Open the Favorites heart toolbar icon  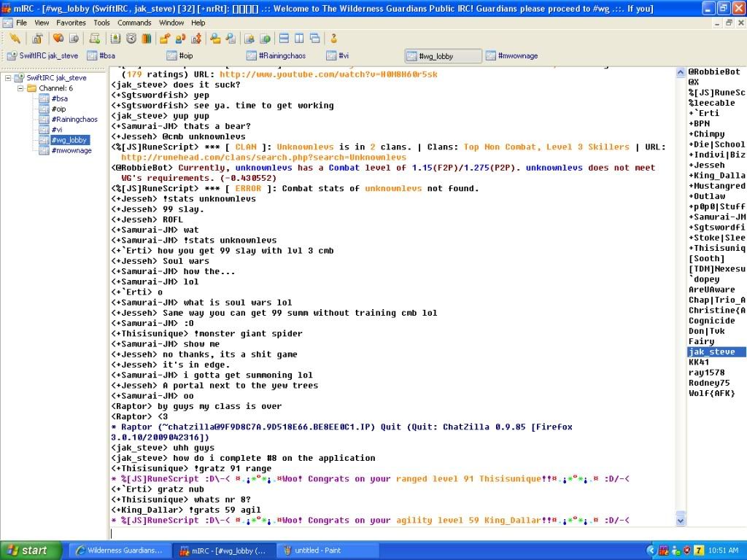tap(58, 39)
